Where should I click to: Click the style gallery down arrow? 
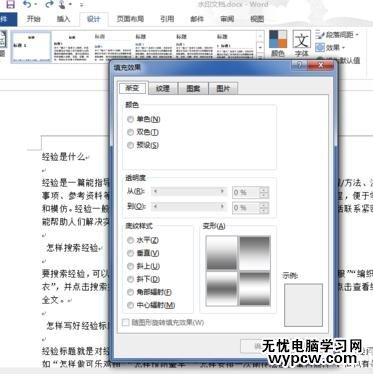coord(260,47)
